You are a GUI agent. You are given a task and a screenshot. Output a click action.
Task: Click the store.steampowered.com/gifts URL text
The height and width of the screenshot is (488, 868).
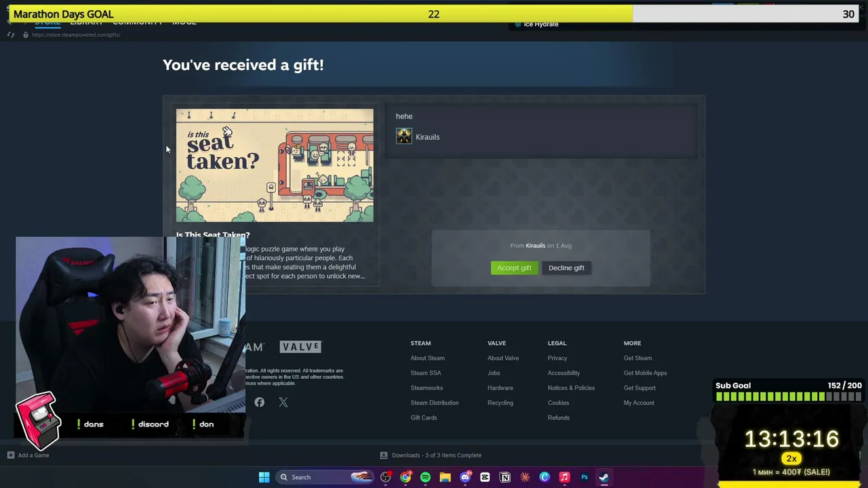click(x=76, y=35)
